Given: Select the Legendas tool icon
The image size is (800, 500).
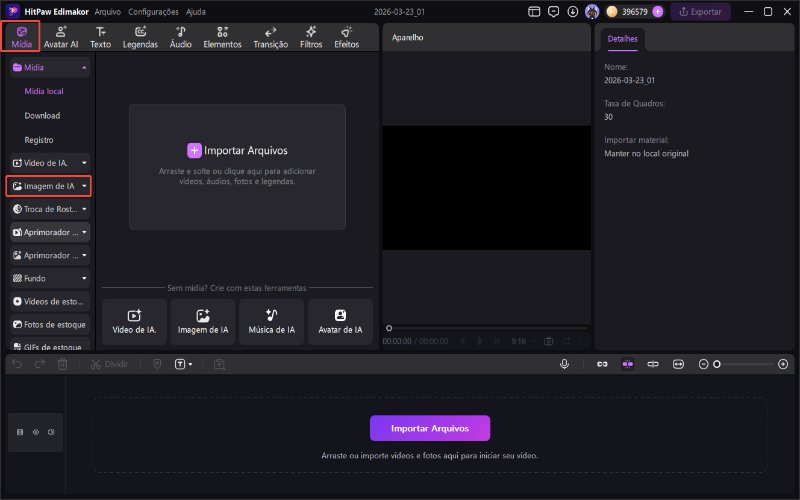Looking at the screenshot, I should [x=140, y=37].
